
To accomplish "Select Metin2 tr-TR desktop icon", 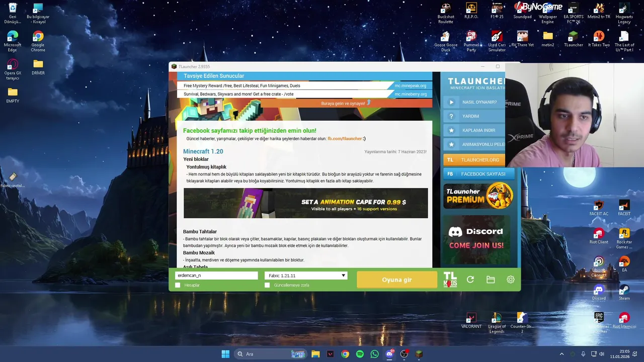I will [x=599, y=11].
